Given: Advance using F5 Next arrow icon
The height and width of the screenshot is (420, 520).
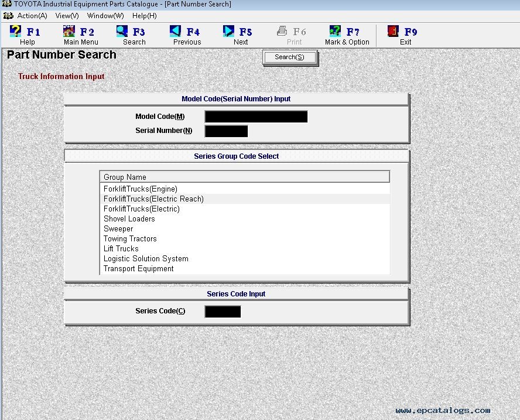Looking at the screenshot, I should (x=228, y=31).
